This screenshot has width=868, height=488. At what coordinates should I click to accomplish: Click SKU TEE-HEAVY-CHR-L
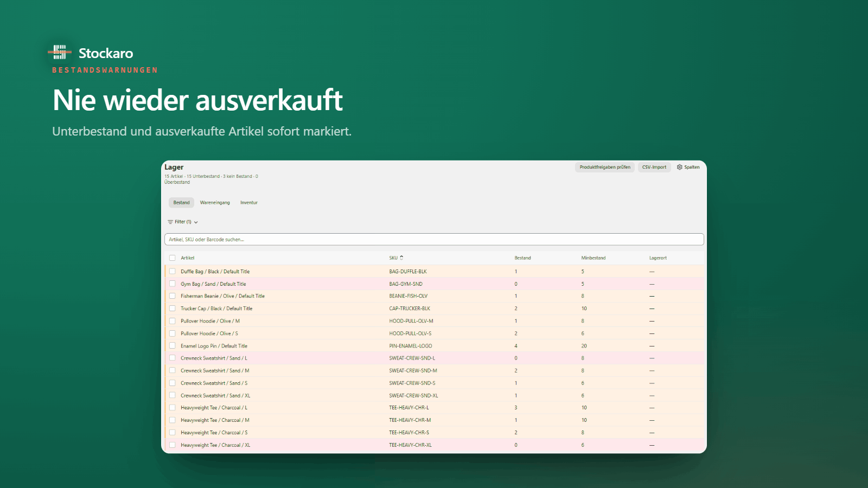pyautogui.click(x=409, y=408)
